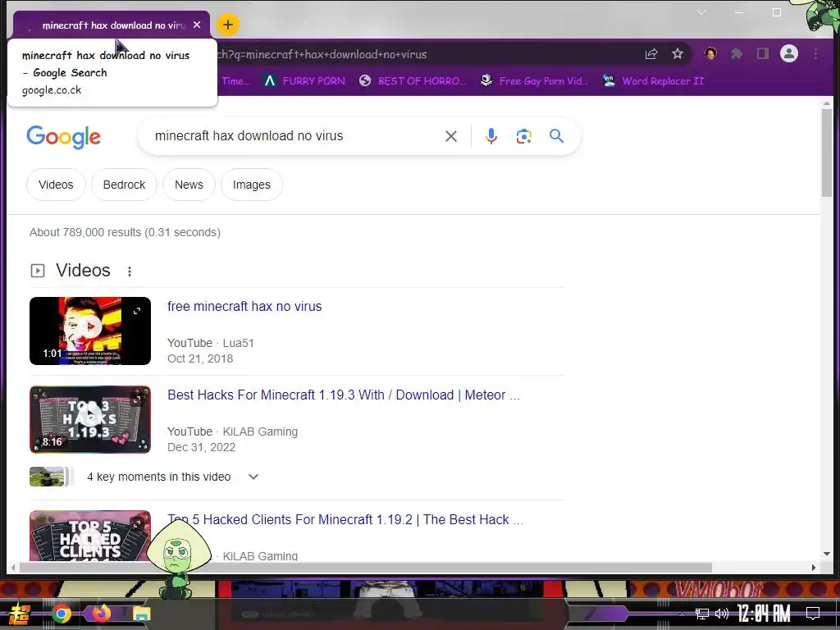Search by image with the lens icon
This screenshot has height=630, width=840.
click(x=524, y=136)
